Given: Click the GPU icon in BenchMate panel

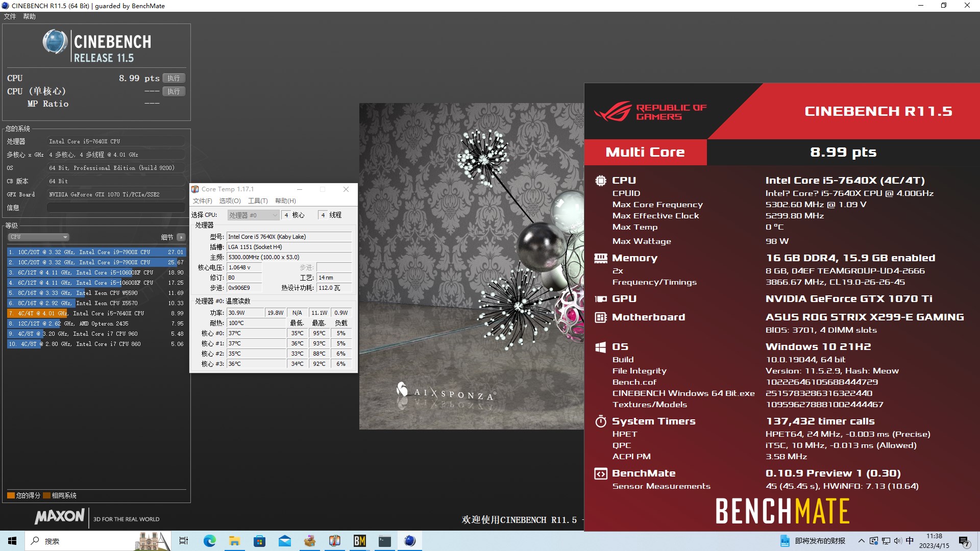Looking at the screenshot, I should click(601, 299).
